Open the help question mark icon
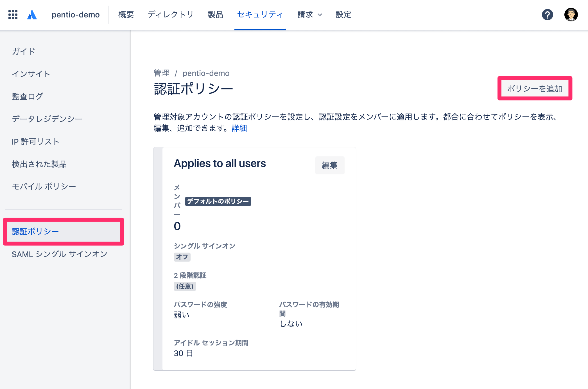This screenshot has width=588, height=389. click(547, 15)
